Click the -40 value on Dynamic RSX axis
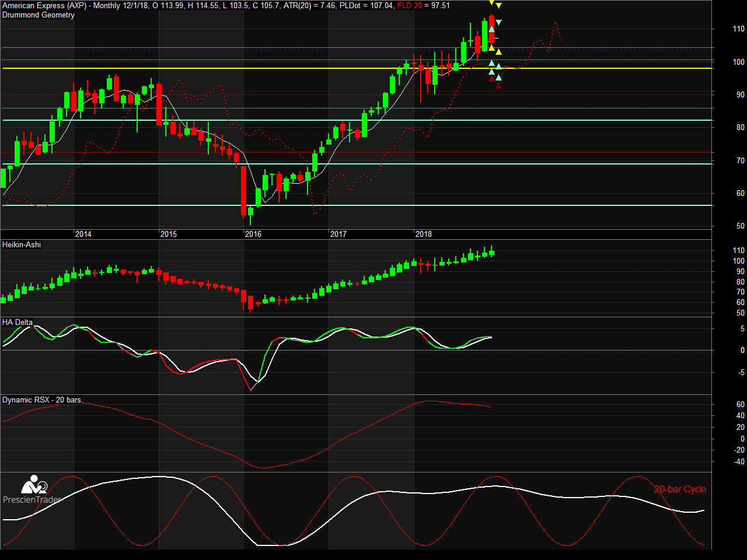Viewport: 747px width, 560px height. [x=739, y=461]
